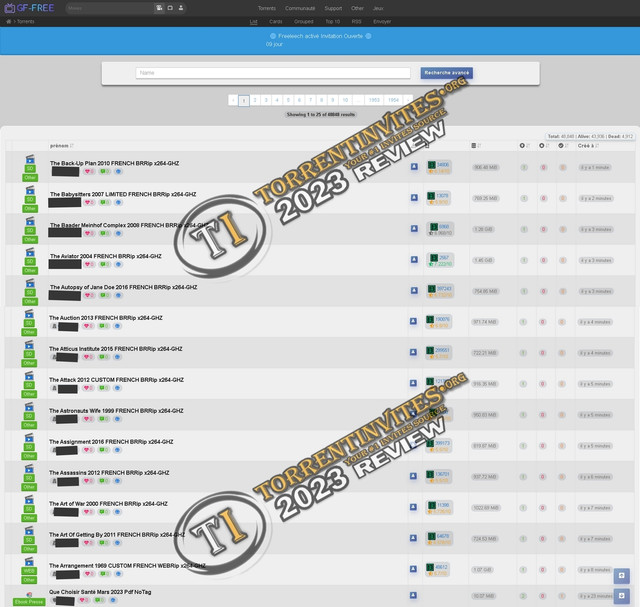
Task: Open the Communauté menu
Action: (299, 8)
